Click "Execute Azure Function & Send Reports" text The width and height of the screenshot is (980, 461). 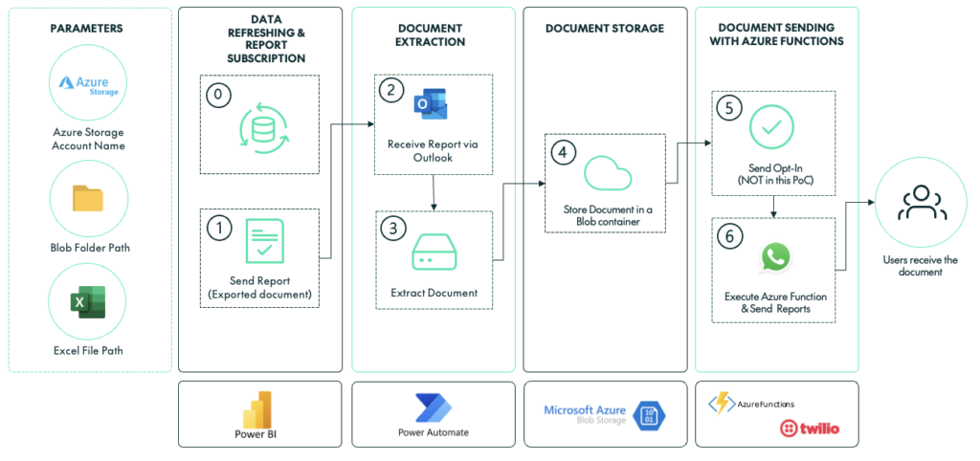click(x=775, y=302)
